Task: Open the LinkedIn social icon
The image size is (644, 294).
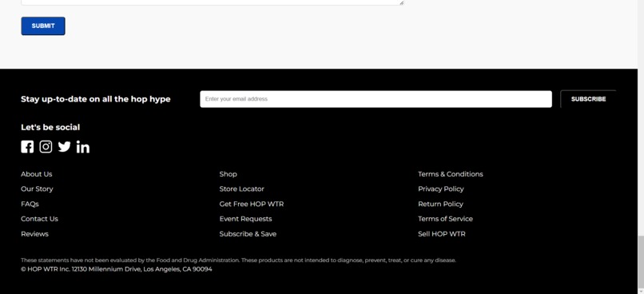Action: tap(83, 147)
